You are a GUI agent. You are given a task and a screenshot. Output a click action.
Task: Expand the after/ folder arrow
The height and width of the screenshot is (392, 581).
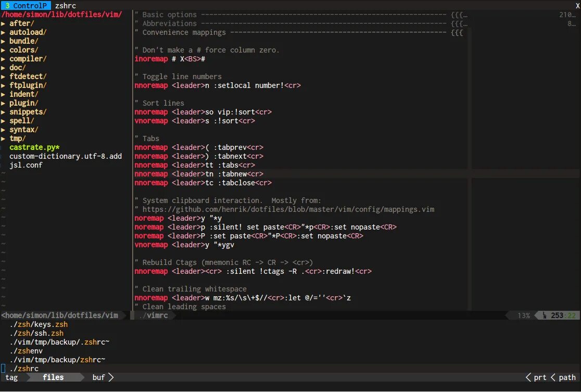click(x=3, y=23)
